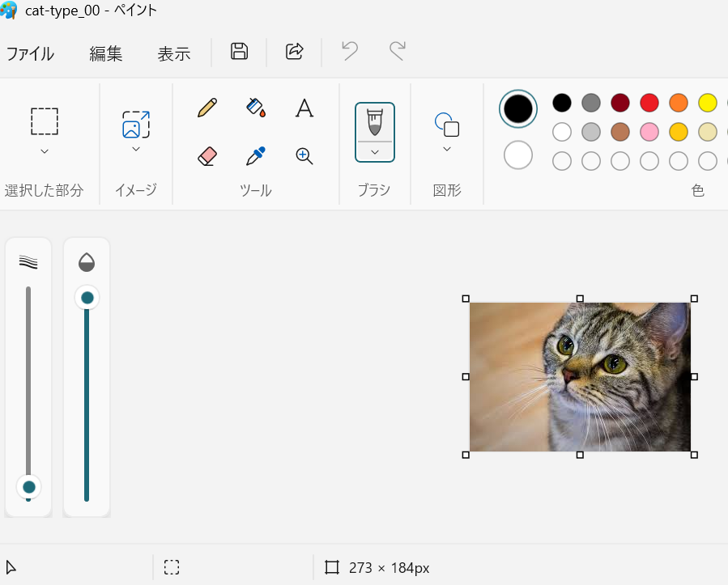The image size is (728, 585).
Task: Select the Brush tool icon
Action: (x=375, y=122)
